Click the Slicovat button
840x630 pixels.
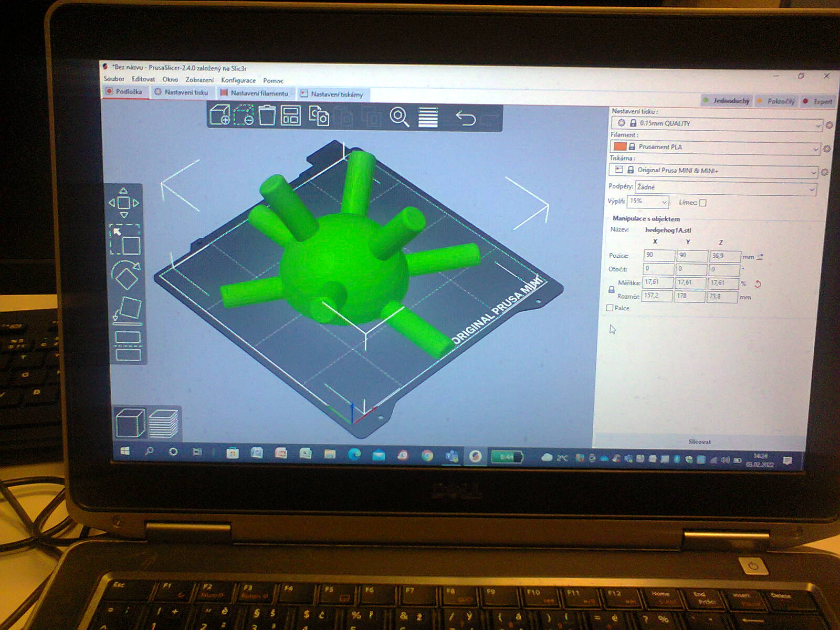(x=699, y=442)
